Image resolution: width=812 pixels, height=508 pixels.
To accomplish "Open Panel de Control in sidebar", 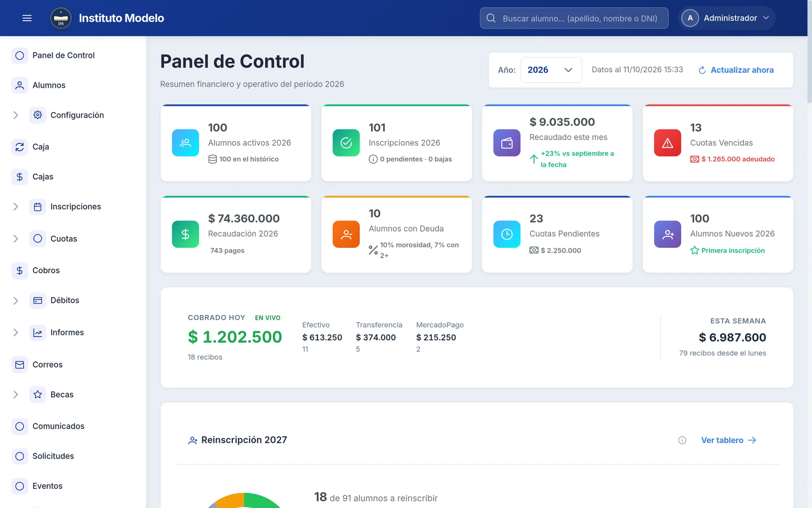I will 63,55.
